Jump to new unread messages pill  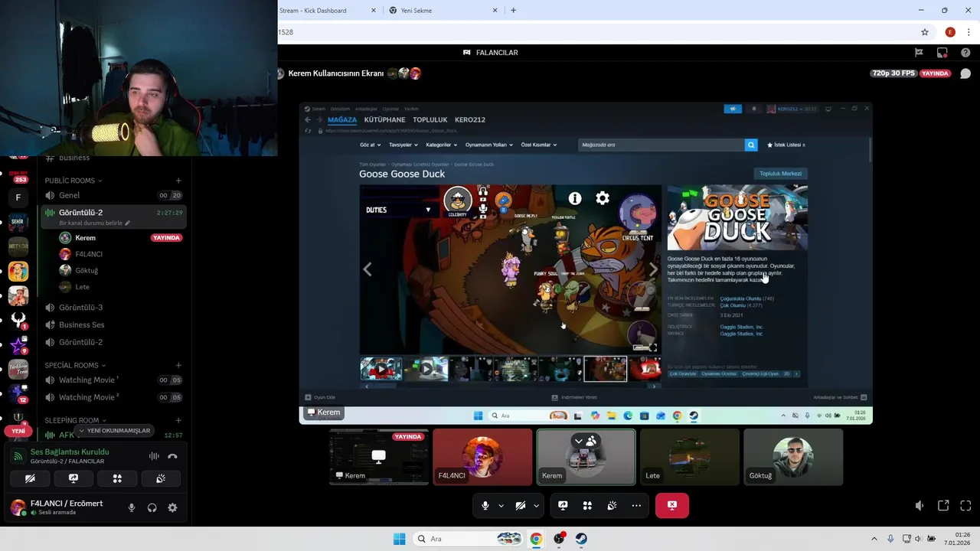(x=114, y=430)
